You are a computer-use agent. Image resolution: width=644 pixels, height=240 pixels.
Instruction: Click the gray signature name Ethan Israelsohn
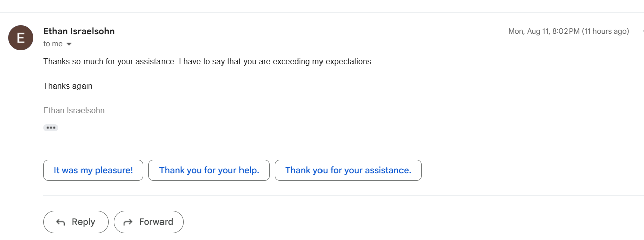pos(74,110)
